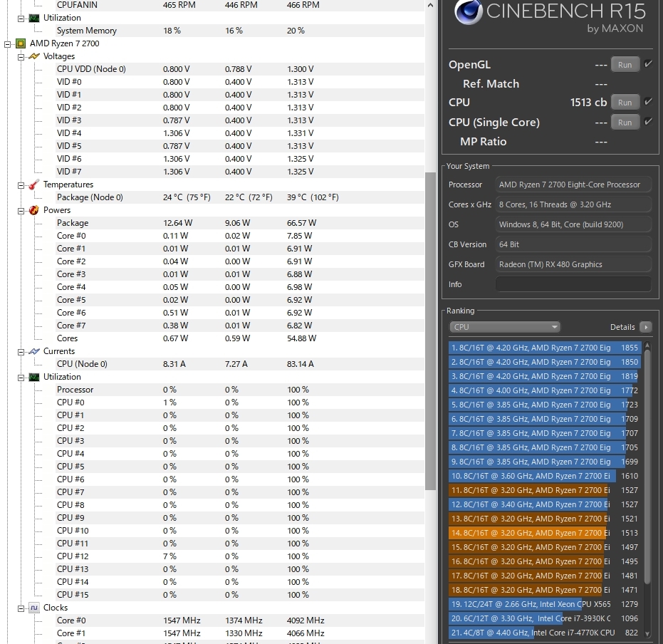The height and width of the screenshot is (644, 663).
Task: Collapse the Powers tree section
Action: coord(21,211)
